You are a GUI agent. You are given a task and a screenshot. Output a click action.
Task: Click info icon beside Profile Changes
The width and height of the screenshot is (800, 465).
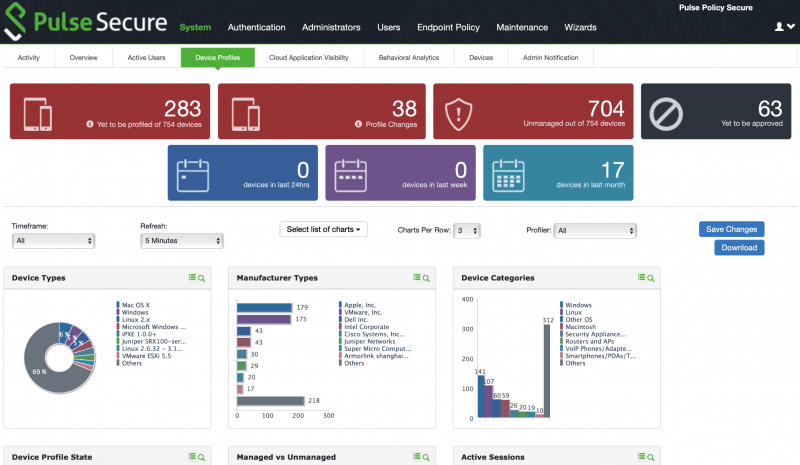(x=358, y=124)
